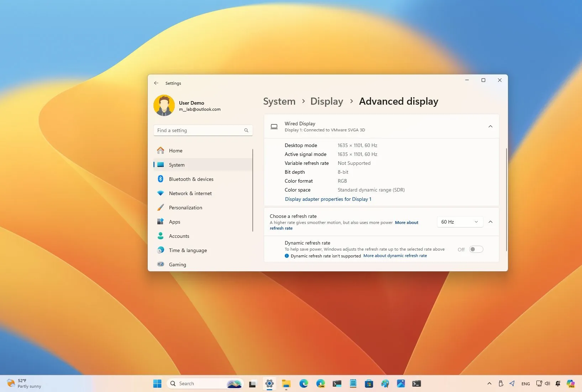Open Personalization settings from the sidebar
Image resolution: width=582 pixels, height=392 pixels.
click(185, 208)
